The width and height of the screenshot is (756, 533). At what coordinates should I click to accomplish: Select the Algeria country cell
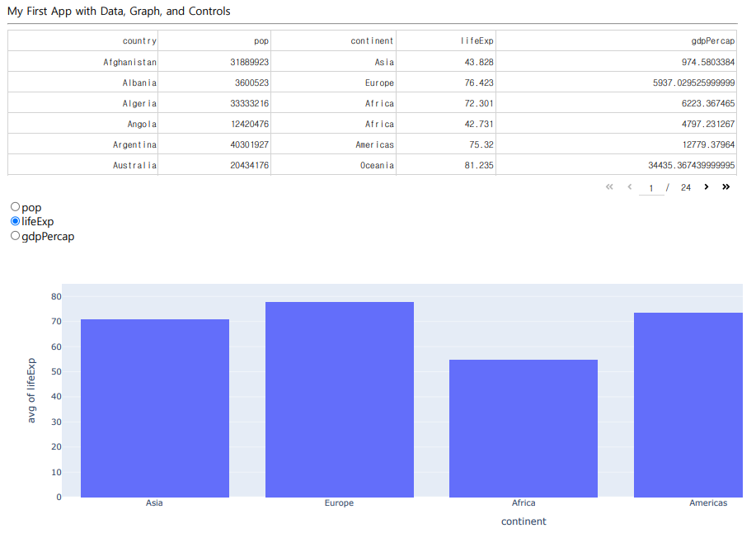[83, 103]
